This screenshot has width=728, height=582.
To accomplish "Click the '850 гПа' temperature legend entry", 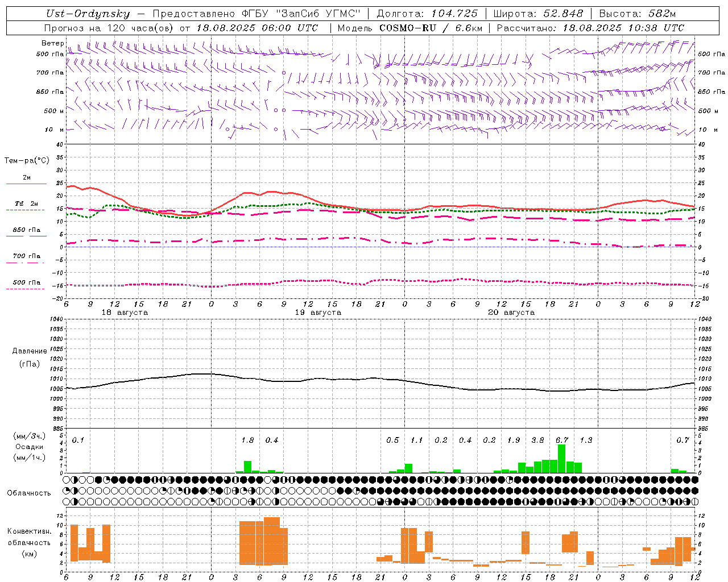I will click(x=26, y=230).
